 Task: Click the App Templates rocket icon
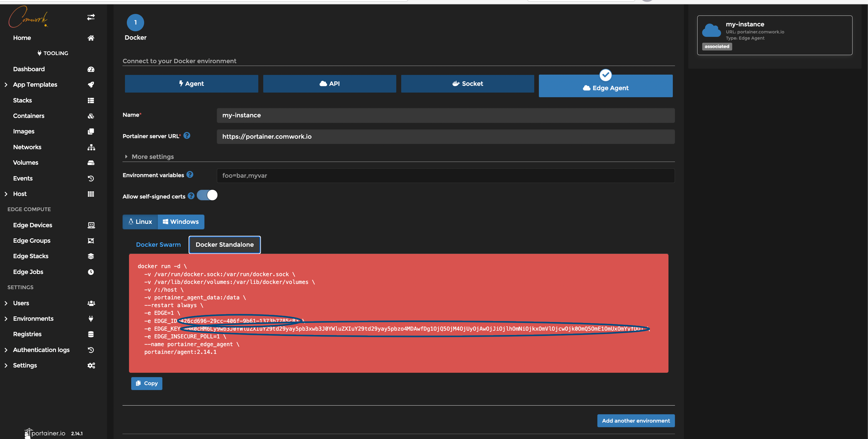pos(91,85)
